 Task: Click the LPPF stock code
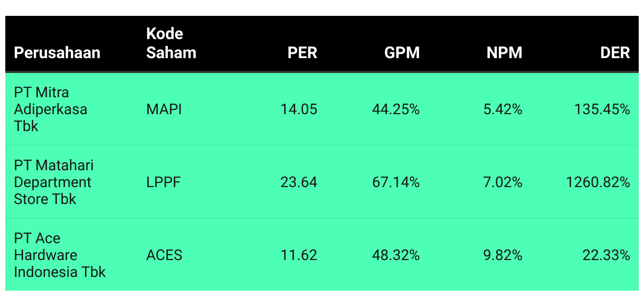click(163, 182)
